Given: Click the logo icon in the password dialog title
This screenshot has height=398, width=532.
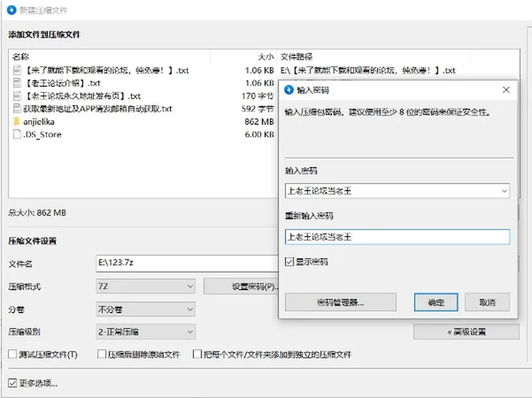Looking at the screenshot, I should coord(289,90).
